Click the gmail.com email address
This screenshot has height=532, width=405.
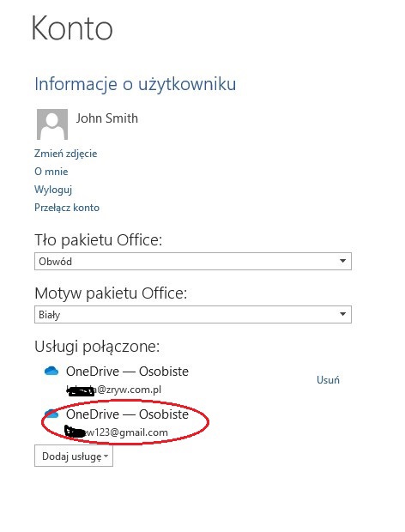tap(117, 432)
